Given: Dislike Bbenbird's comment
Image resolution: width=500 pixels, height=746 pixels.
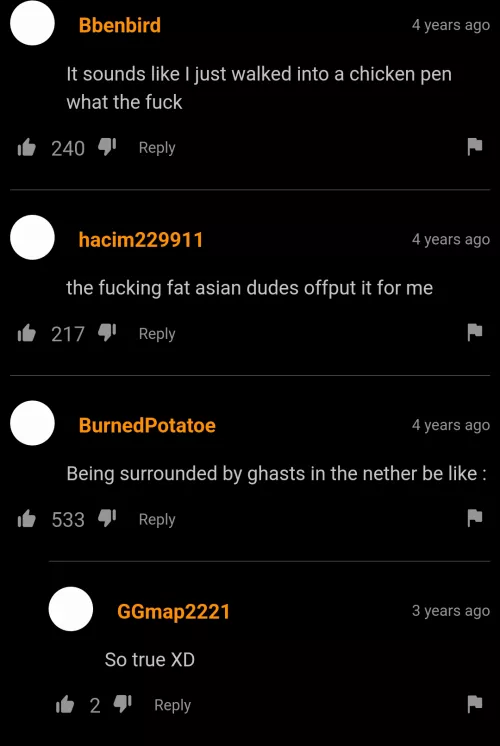Looking at the screenshot, I should tap(107, 148).
